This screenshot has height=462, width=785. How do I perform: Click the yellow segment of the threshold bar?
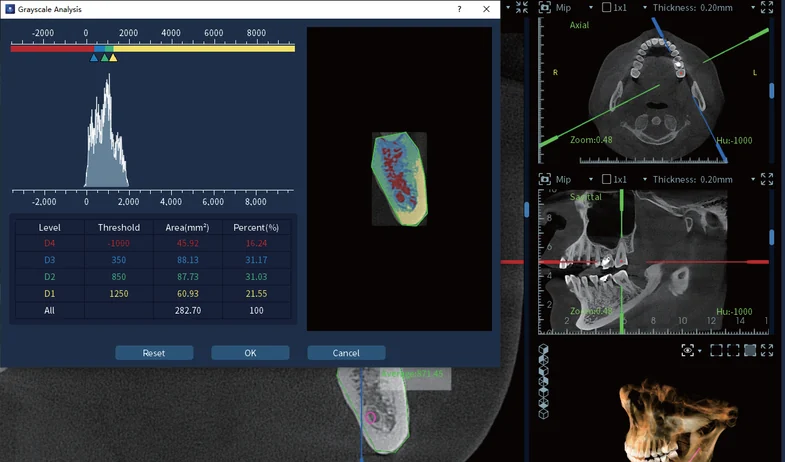[x=204, y=49]
